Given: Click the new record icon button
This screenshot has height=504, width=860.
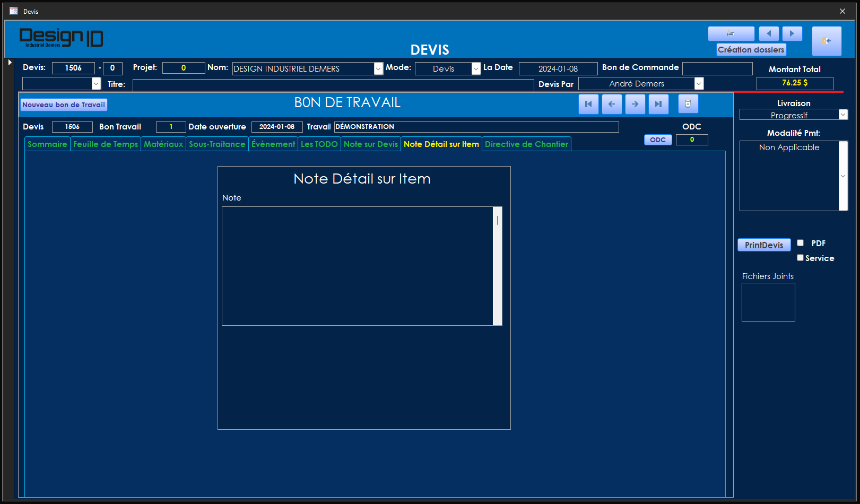Looking at the screenshot, I should coord(731,34).
